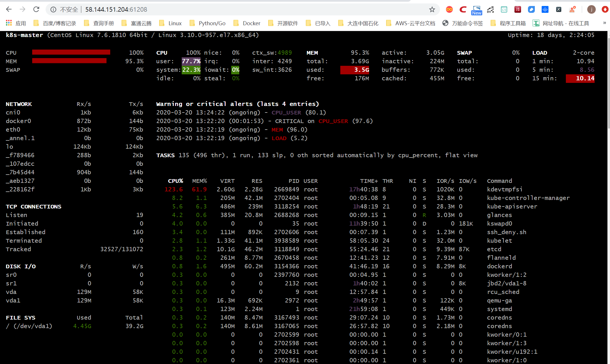610x364 pixels.
Task: Open the English-Chinese translation extension
Action: (x=490, y=9)
